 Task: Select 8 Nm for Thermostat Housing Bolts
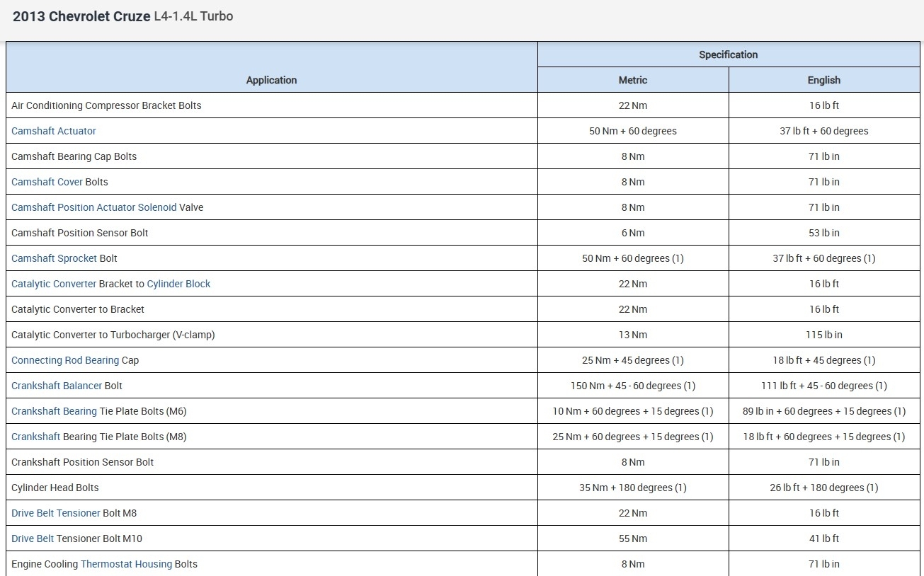click(633, 564)
